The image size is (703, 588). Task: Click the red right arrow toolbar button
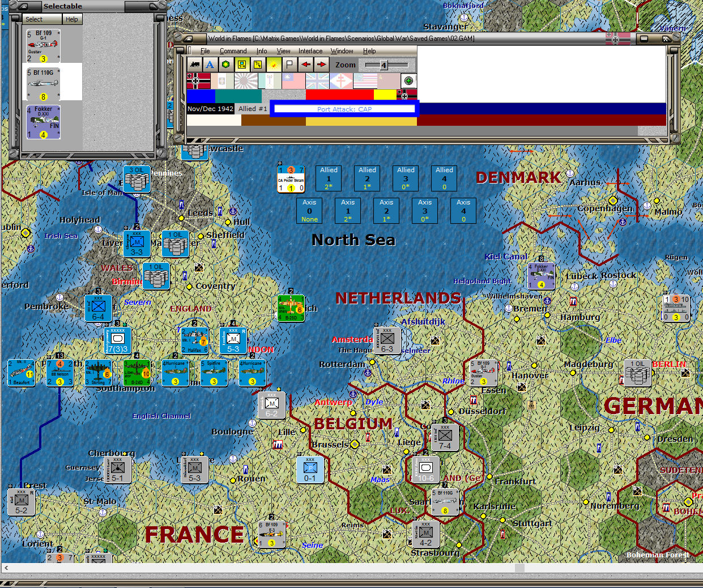coord(321,65)
